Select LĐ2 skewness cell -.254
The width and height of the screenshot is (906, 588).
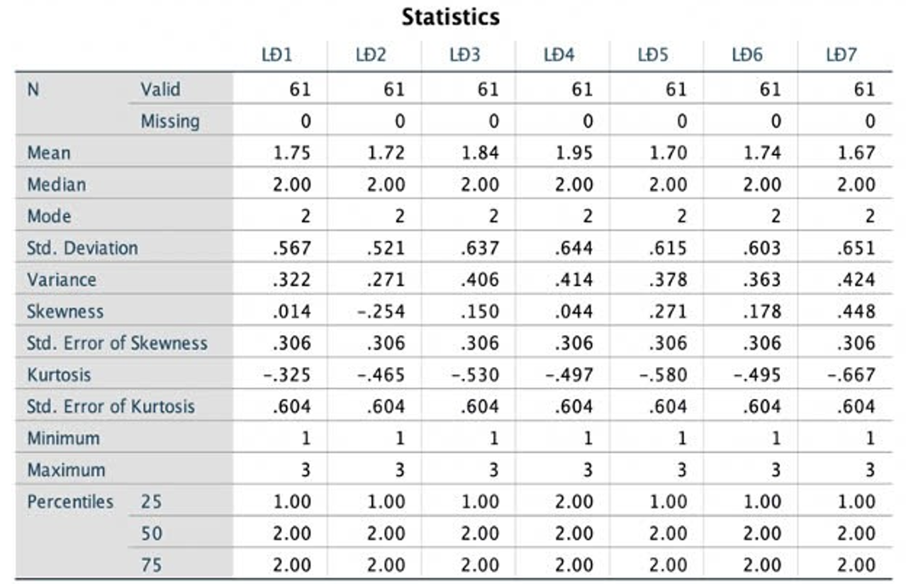coord(381,311)
